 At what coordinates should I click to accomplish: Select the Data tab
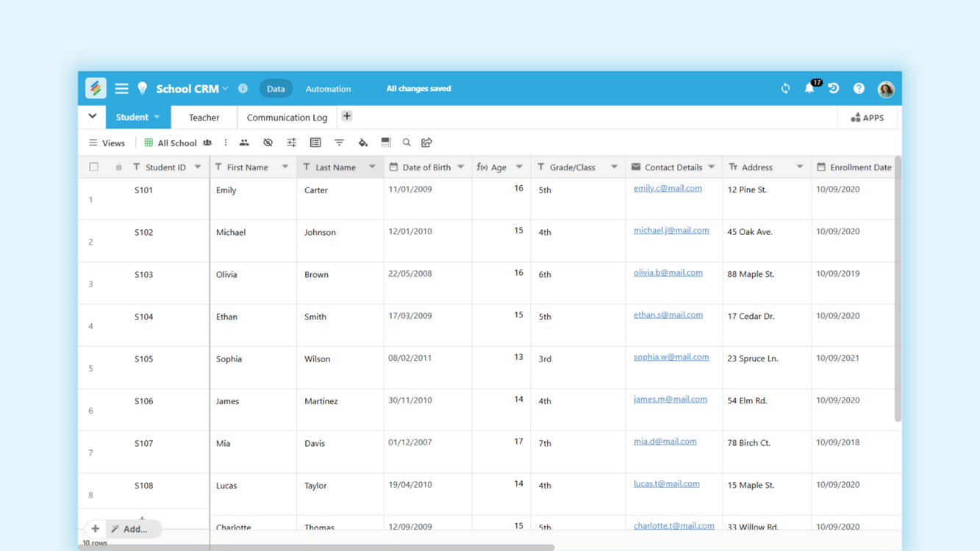coord(276,89)
